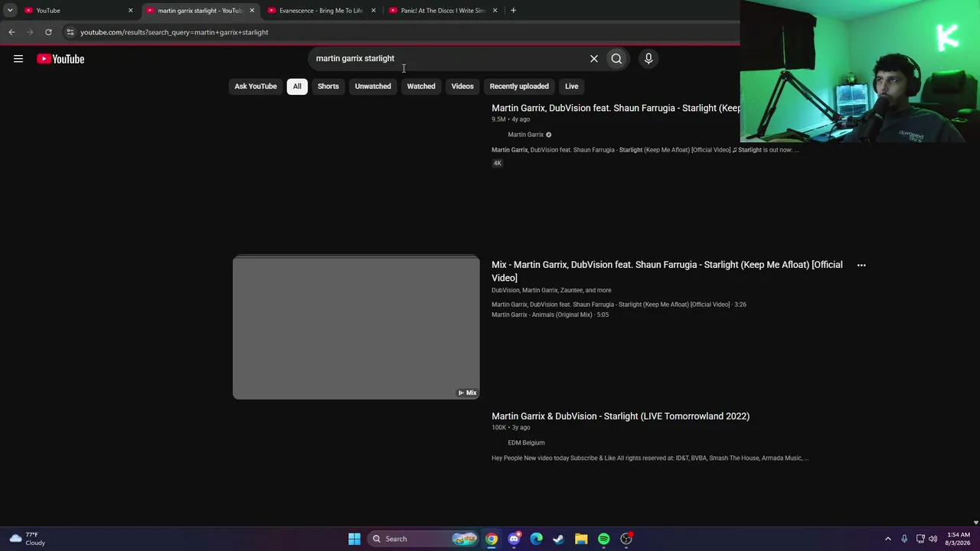Screen dimensions: 980x551
Task: Click the 4K badge under the first result
Action: pyautogui.click(x=498, y=163)
